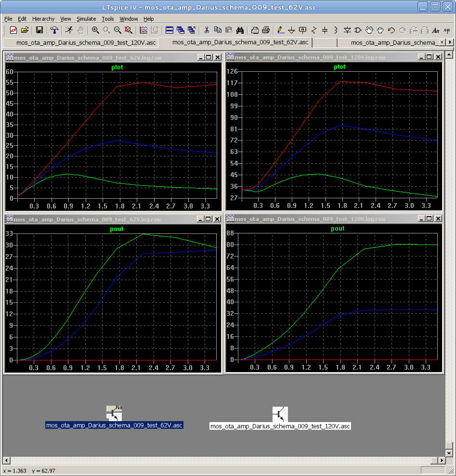The height and width of the screenshot is (476, 456).
Task: Place a Capacitor from the toolbar
Action: pyautogui.click(x=325, y=30)
